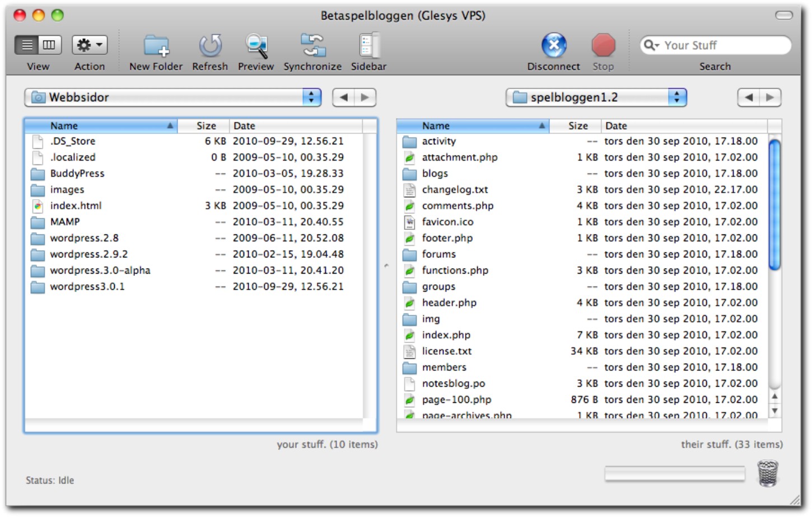The height and width of the screenshot is (517, 812).
Task: Sort local pane by Name column
Action: (x=101, y=126)
